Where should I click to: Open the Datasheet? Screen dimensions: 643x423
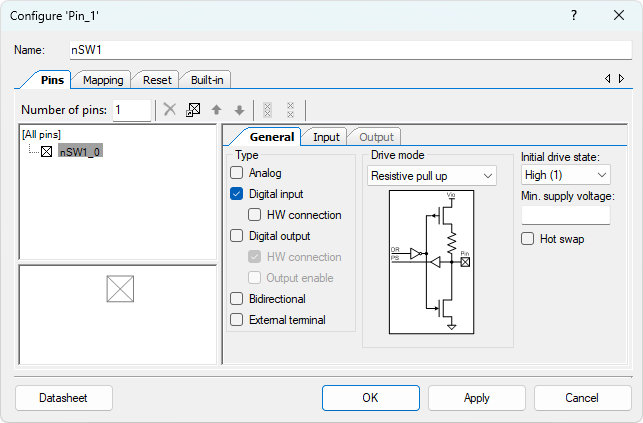(63, 398)
